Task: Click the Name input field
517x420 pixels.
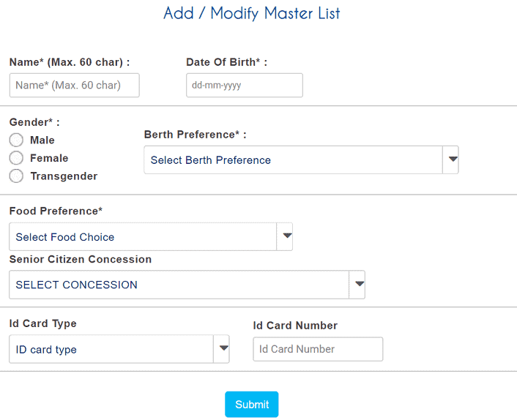Action: coord(75,86)
